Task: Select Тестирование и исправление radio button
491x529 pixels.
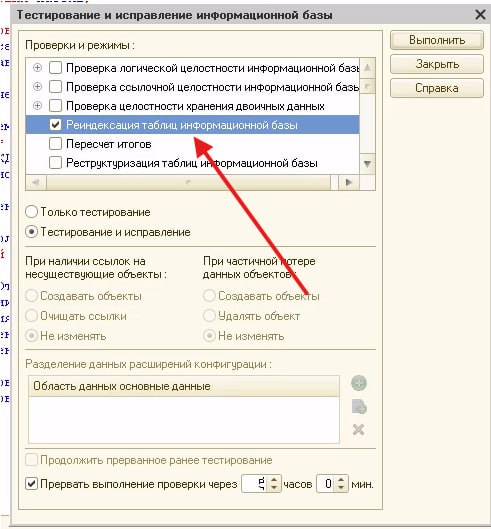Action: click(31, 232)
